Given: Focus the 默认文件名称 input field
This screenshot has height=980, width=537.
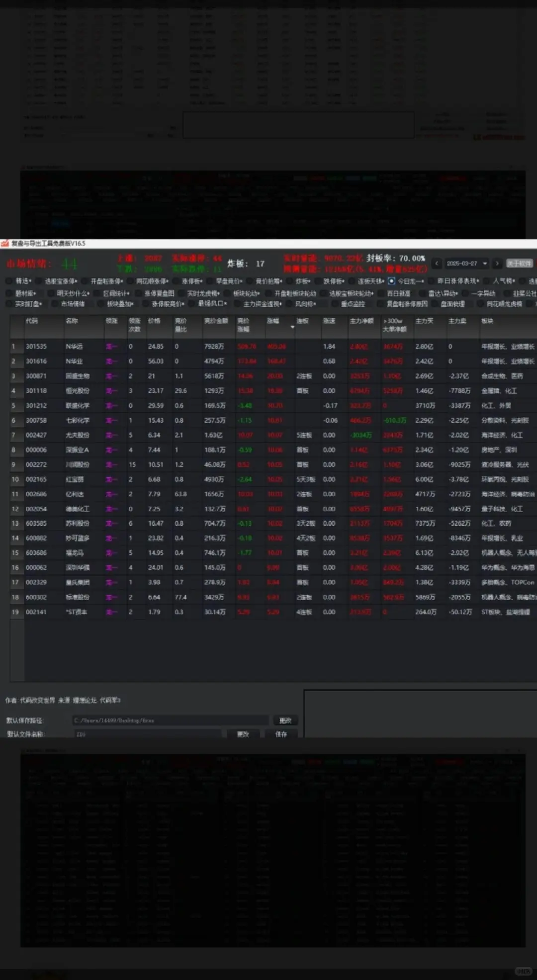Looking at the screenshot, I should pyautogui.click(x=148, y=734).
